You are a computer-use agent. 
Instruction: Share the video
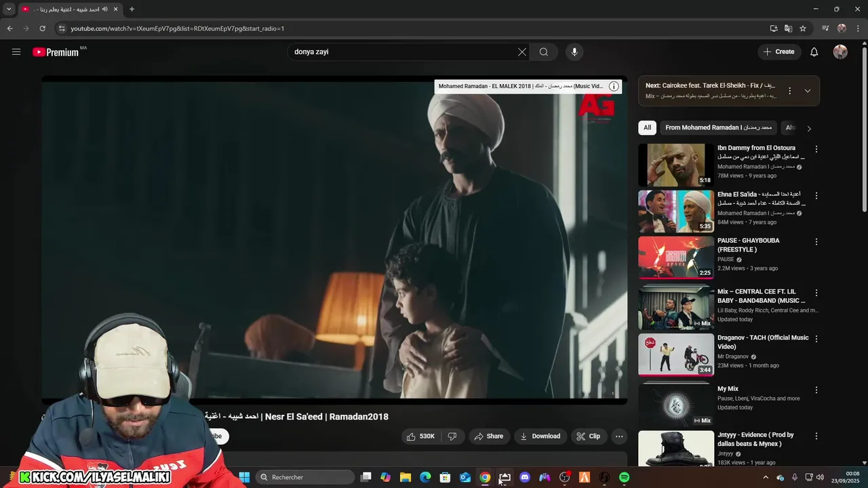pos(488,436)
